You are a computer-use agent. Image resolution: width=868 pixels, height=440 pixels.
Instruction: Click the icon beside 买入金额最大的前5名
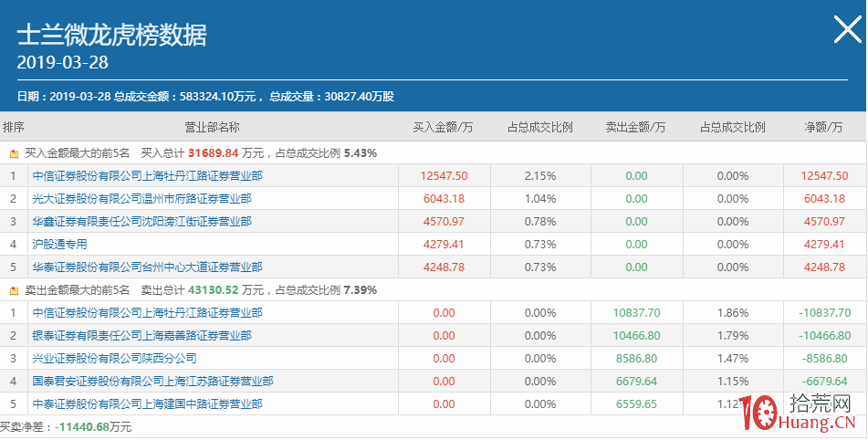15,153
